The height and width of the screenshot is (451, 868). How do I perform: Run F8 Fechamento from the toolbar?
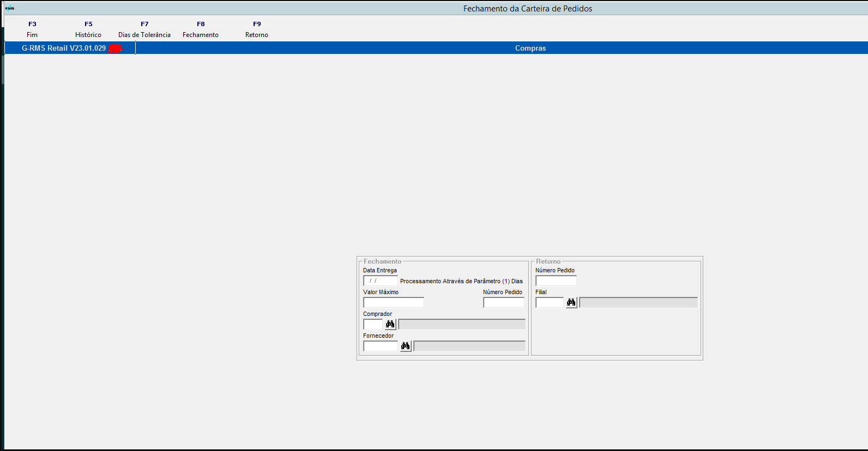pyautogui.click(x=201, y=29)
